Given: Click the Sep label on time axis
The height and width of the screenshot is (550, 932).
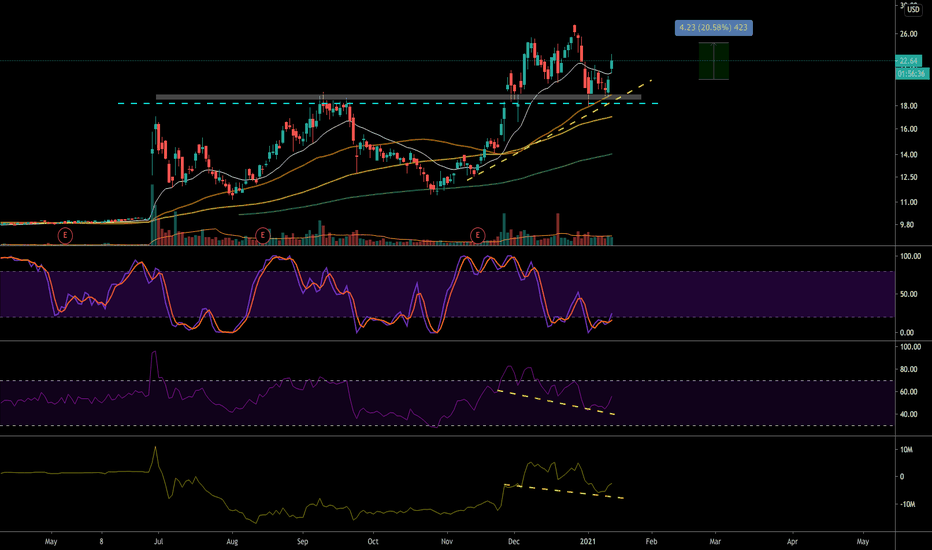Looking at the screenshot, I should click(303, 541).
